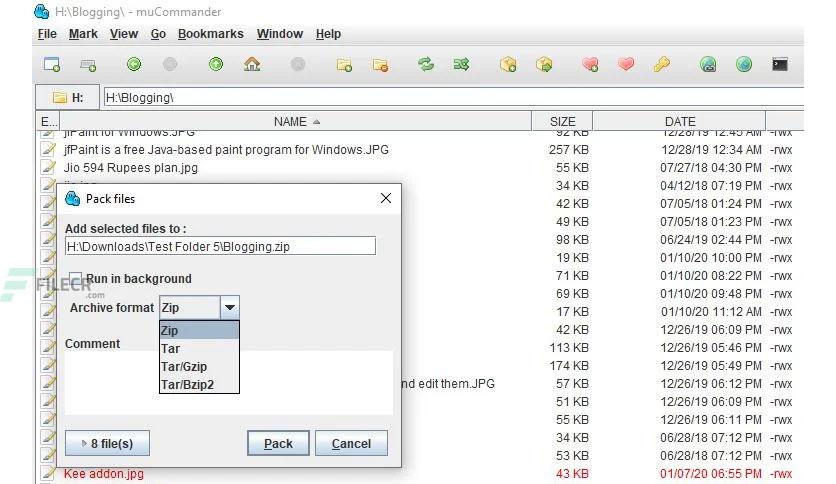Open the credentials editor key icon
The width and height of the screenshot is (836, 484).
pos(661,64)
